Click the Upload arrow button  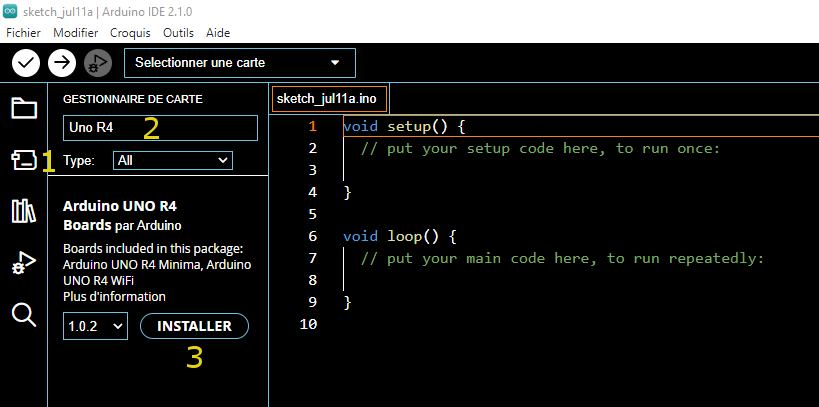click(x=62, y=63)
